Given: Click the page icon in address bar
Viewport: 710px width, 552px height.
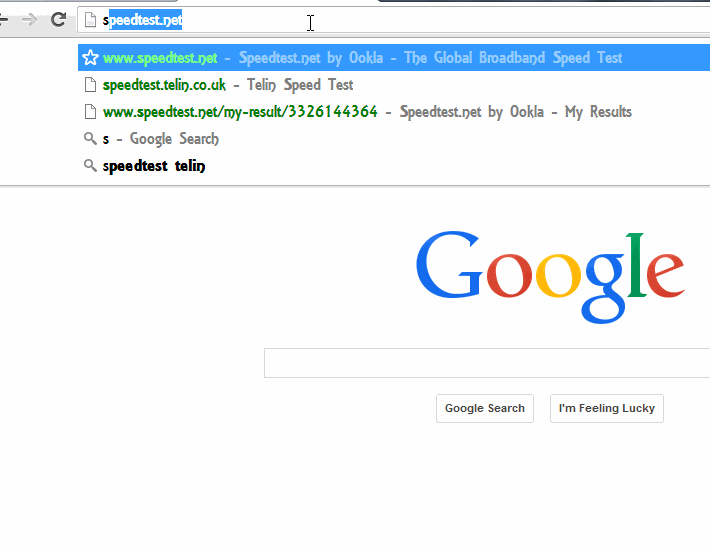Looking at the screenshot, I should click(x=91, y=20).
